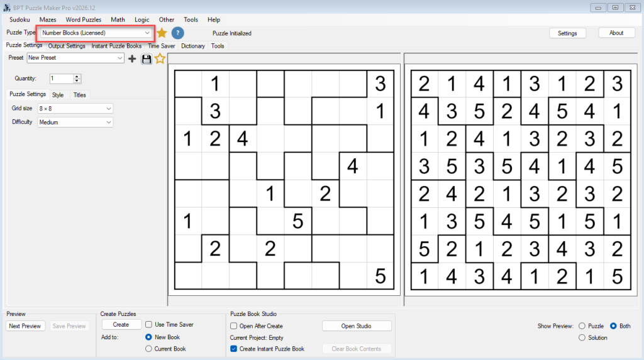This screenshot has width=644, height=360.
Task: Select Both in Show Preview
Action: [613, 326]
